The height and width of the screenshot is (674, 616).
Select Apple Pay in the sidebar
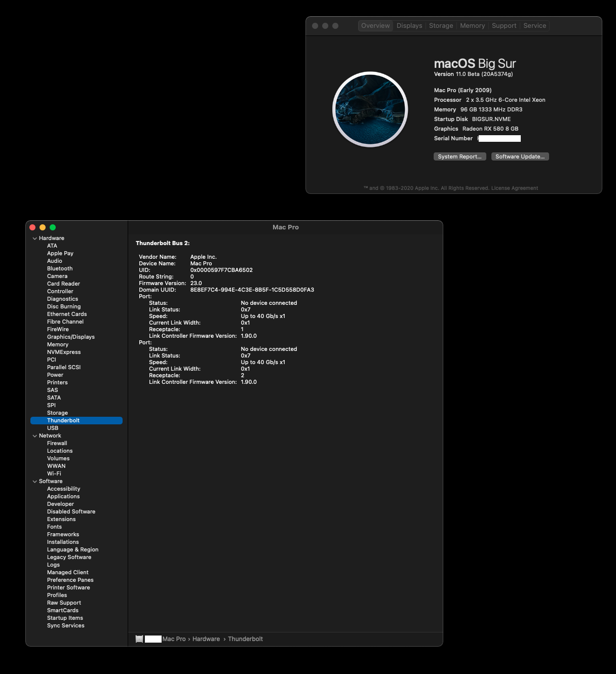tap(60, 254)
